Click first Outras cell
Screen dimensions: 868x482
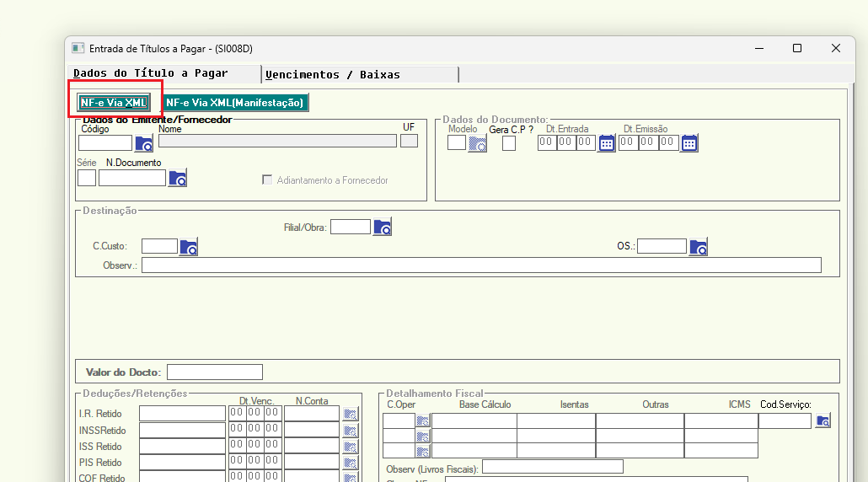tap(640, 421)
